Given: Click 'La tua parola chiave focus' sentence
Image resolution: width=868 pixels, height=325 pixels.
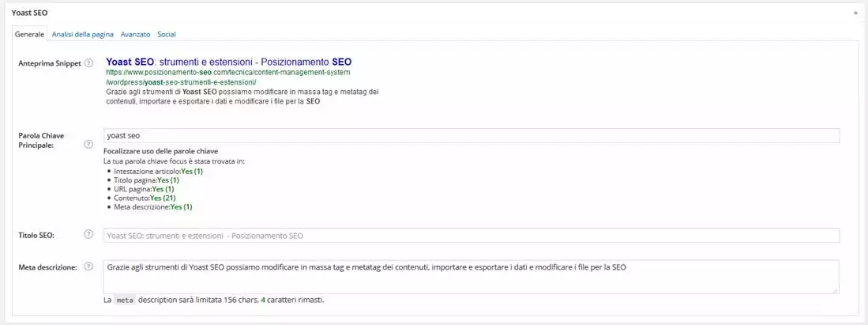Looking at the screenshot, I should (x=175, y=161).
